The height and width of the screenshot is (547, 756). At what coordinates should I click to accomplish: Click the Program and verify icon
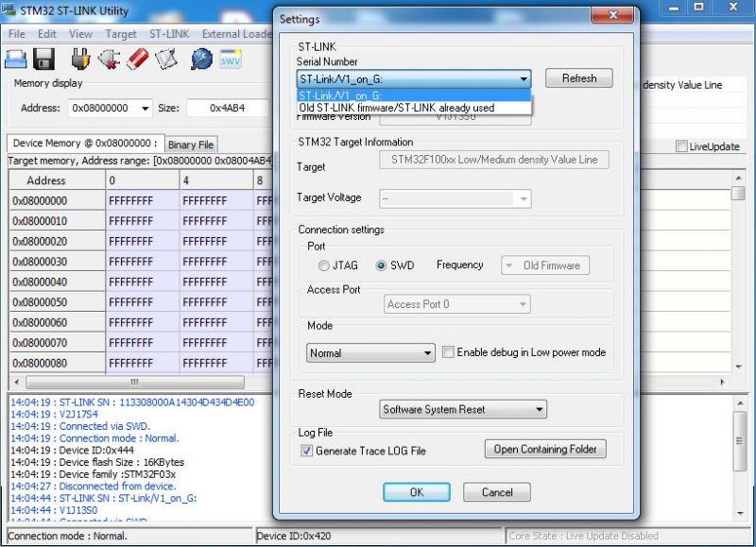[166, 60]
